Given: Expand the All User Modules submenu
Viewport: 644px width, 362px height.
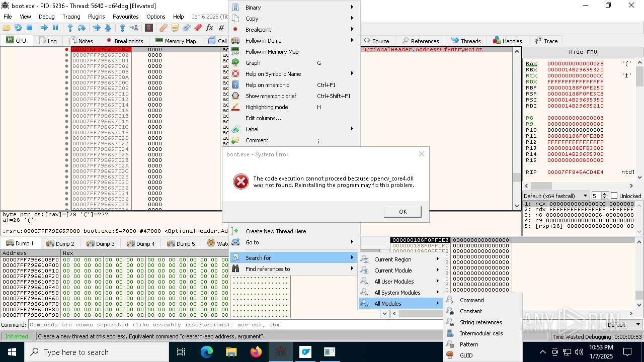Looking at the screenshot, I should coord(400,282).
